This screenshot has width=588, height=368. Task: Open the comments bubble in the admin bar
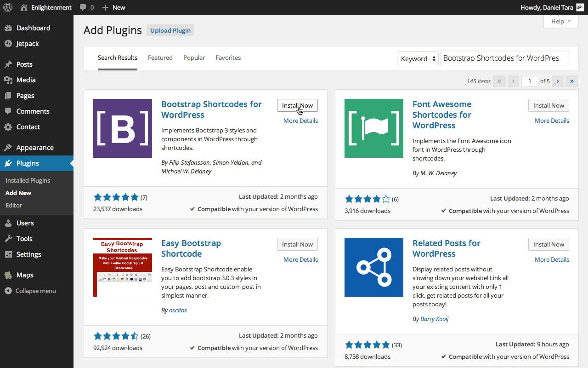84,7
